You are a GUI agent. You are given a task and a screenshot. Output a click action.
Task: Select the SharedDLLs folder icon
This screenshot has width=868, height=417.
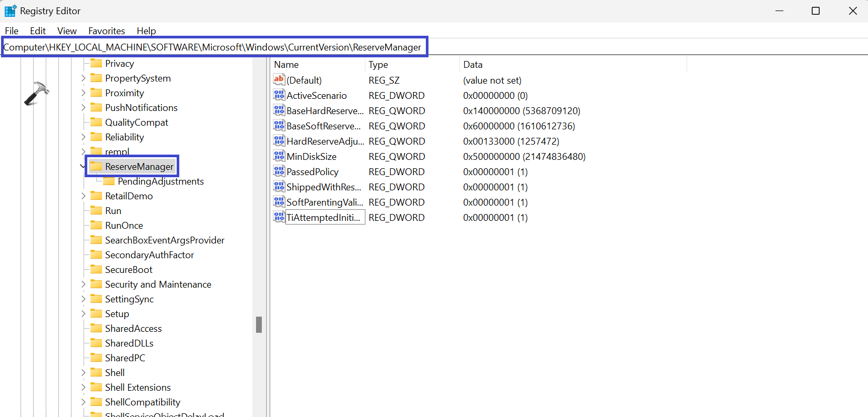click(96, 343)
